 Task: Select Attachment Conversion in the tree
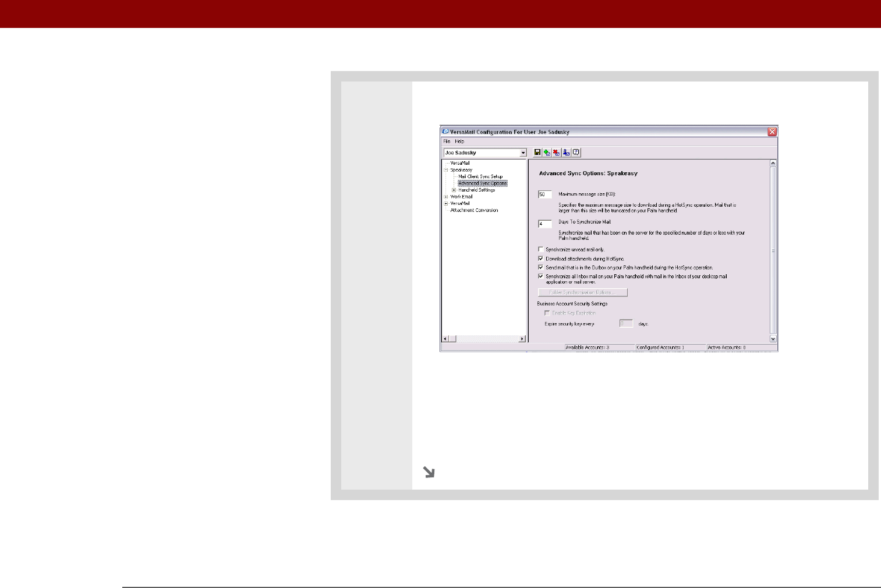point(474,210)
